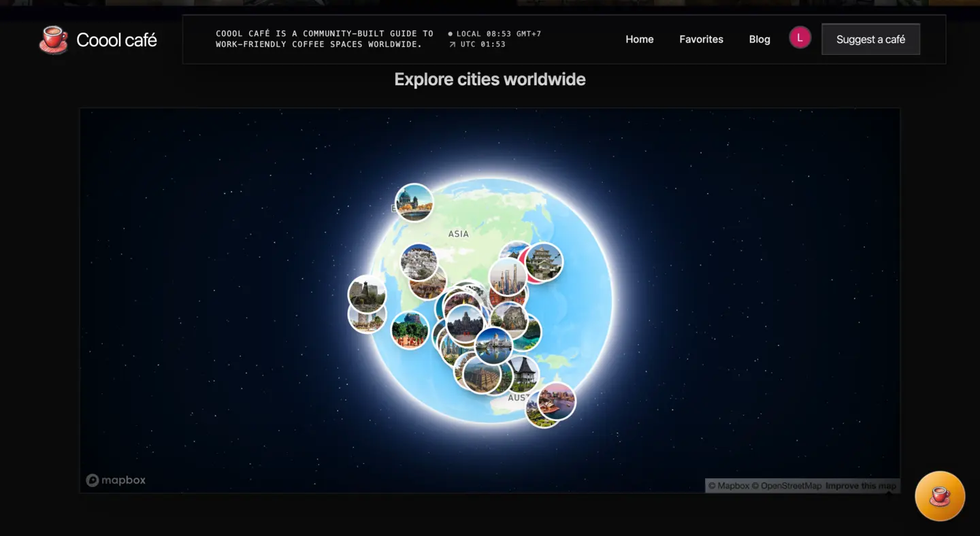This screenshot has height=536, width=980.
Task: Go to Favorites
Action: [701, 39]
